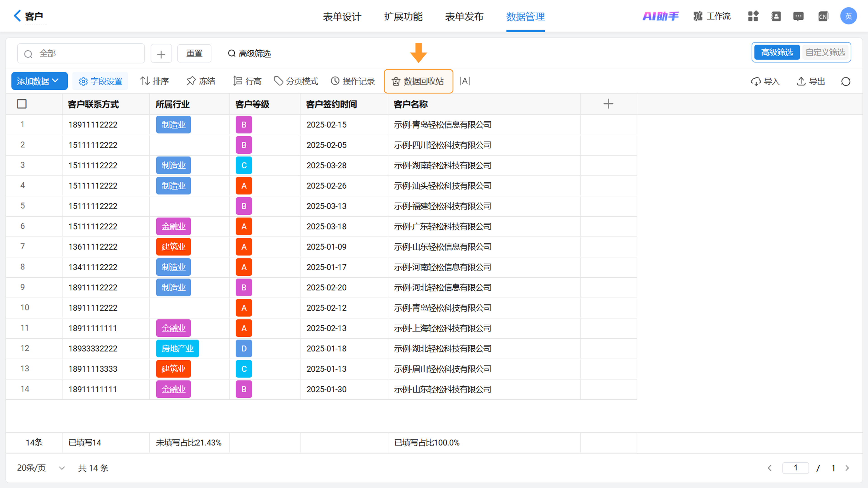Viewport: 868px width, 488px height.
Task: Open the 字段设置 field settings
Action: [x=100, y=81]
